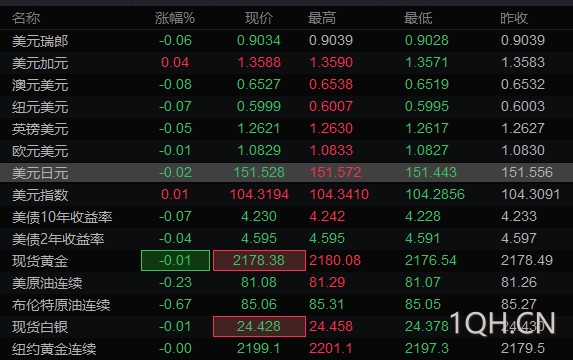Viewport: 573px width, 360px height.
Task: Open the 美债10年收益率 row
Action: pyautogui.click(x=286, y=217)
